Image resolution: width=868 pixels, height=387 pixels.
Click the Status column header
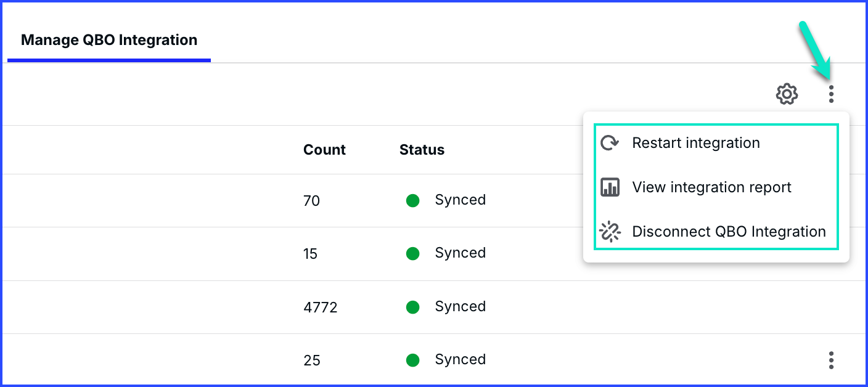(x=422, y=150)
